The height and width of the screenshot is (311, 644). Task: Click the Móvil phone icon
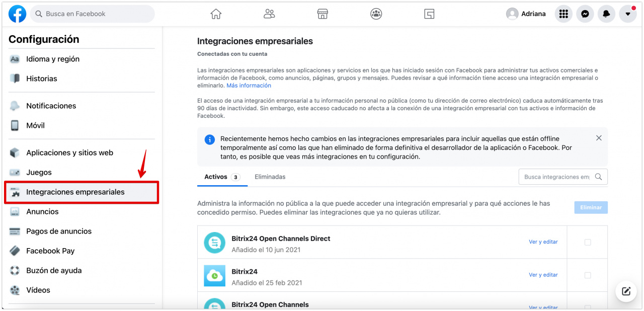(15, 125)
